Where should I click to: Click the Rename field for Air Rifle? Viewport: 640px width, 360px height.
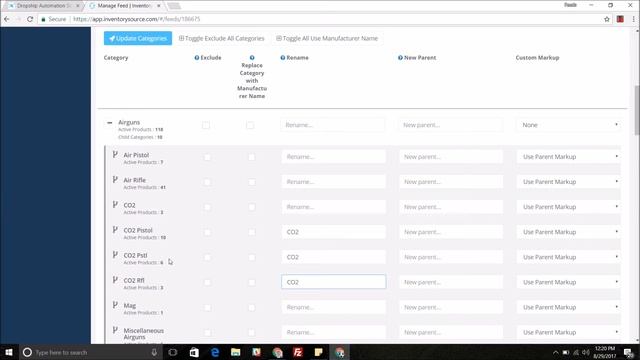click(333, 182)
